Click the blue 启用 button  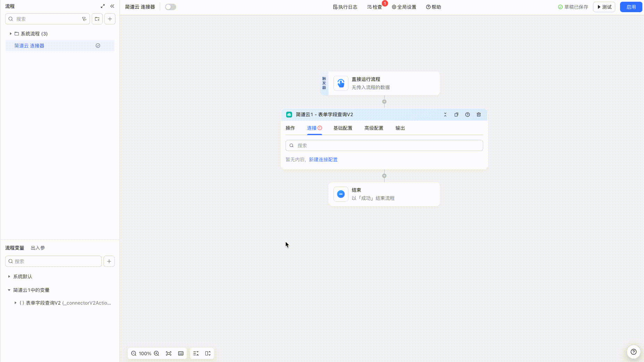[631, 7]
